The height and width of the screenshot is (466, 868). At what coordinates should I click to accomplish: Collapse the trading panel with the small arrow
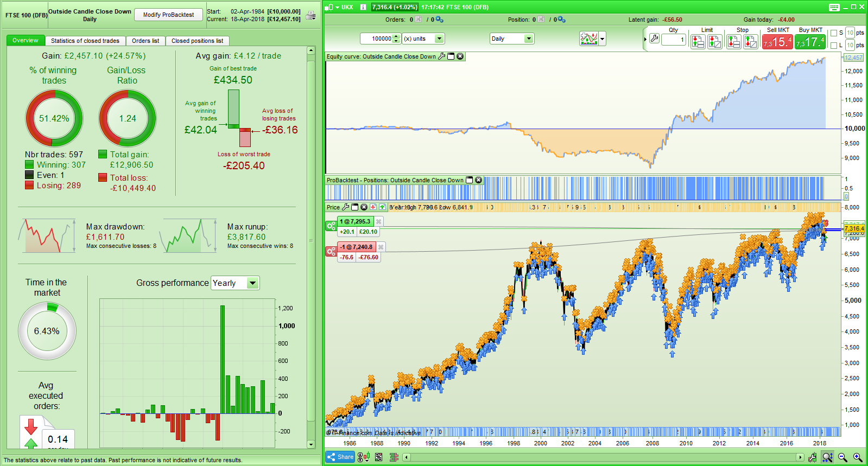pyautogui.click(x=645, y=39)
